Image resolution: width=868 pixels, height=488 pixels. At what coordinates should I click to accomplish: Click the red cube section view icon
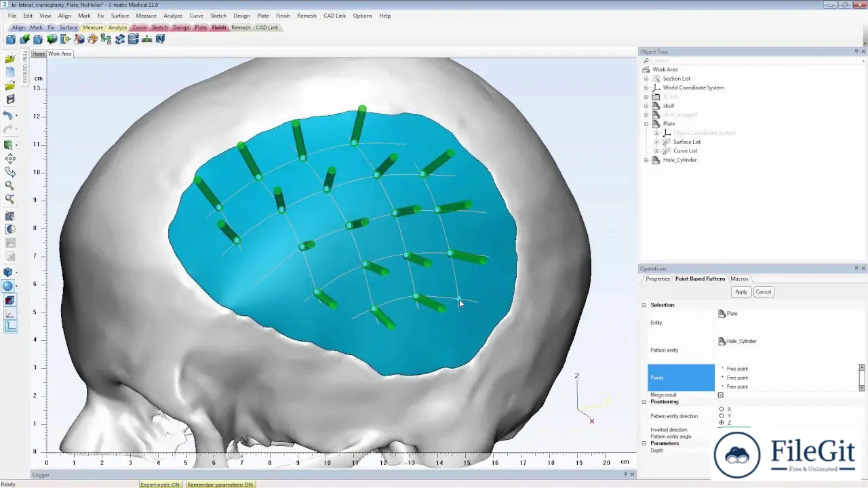click(x=9, y=300)
